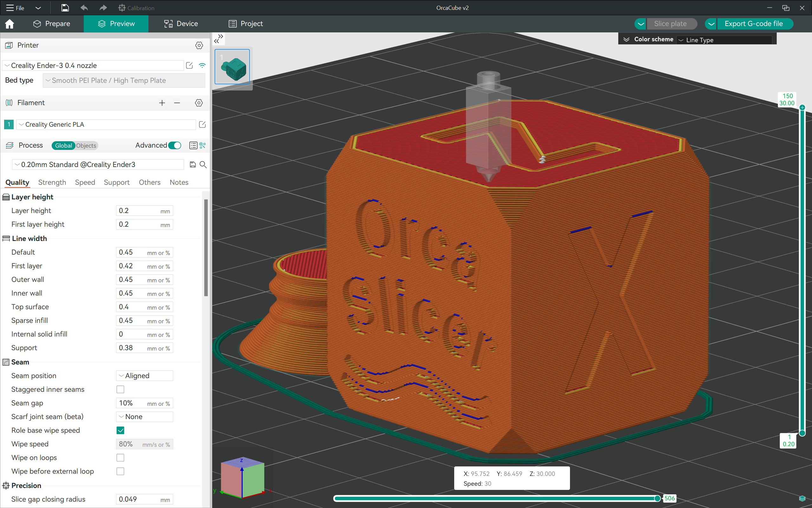Open the Bed type dropdown
The image size is (812, 508).
[124, 81]
